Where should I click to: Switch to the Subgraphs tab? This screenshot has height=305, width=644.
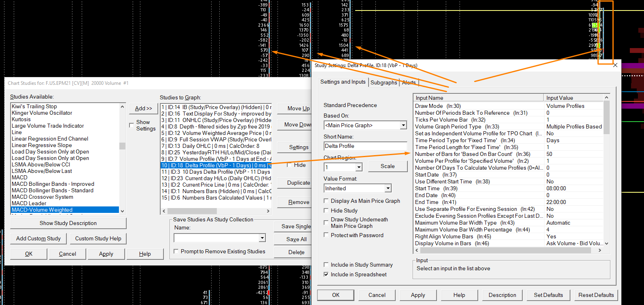pyautogui.click(x=383, y=82)
